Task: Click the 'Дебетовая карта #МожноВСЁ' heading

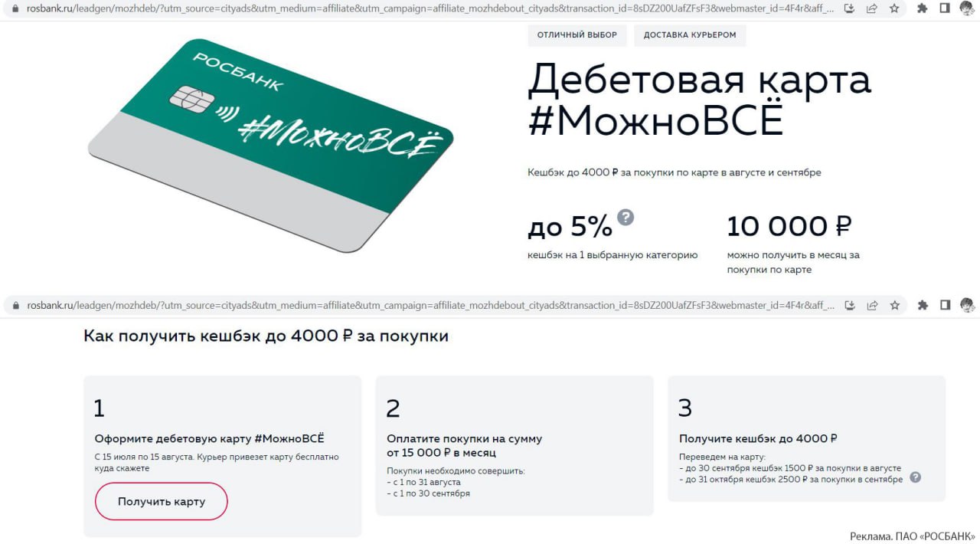Action: (699, 100)
